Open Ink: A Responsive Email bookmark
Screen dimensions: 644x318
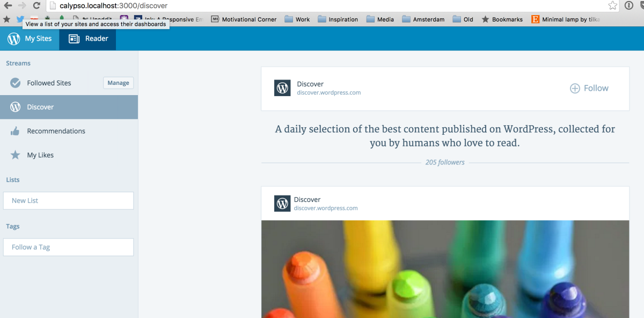(x=169, y=20)
